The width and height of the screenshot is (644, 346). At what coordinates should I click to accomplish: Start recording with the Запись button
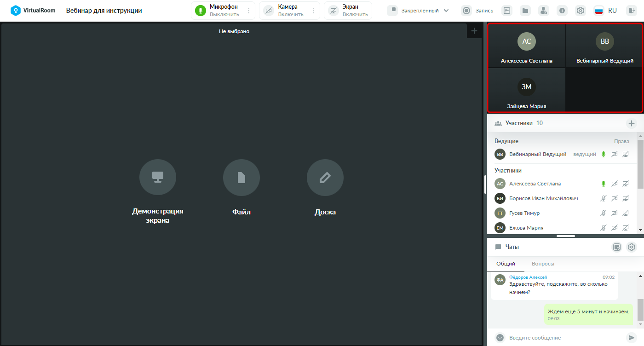pyautogui.click(x=477, y=11)
